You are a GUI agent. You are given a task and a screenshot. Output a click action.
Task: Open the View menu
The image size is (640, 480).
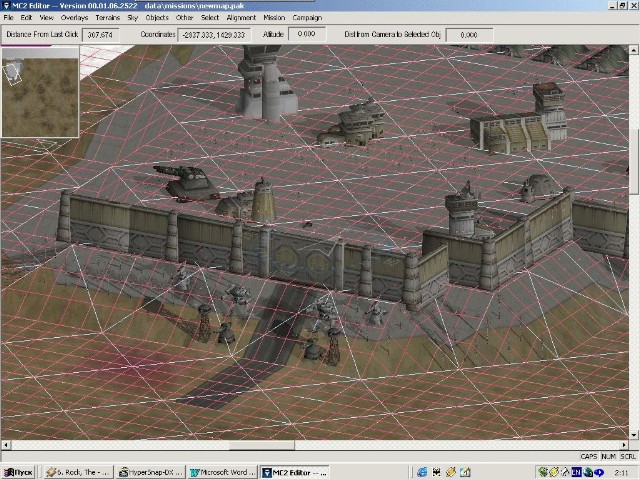46,18
